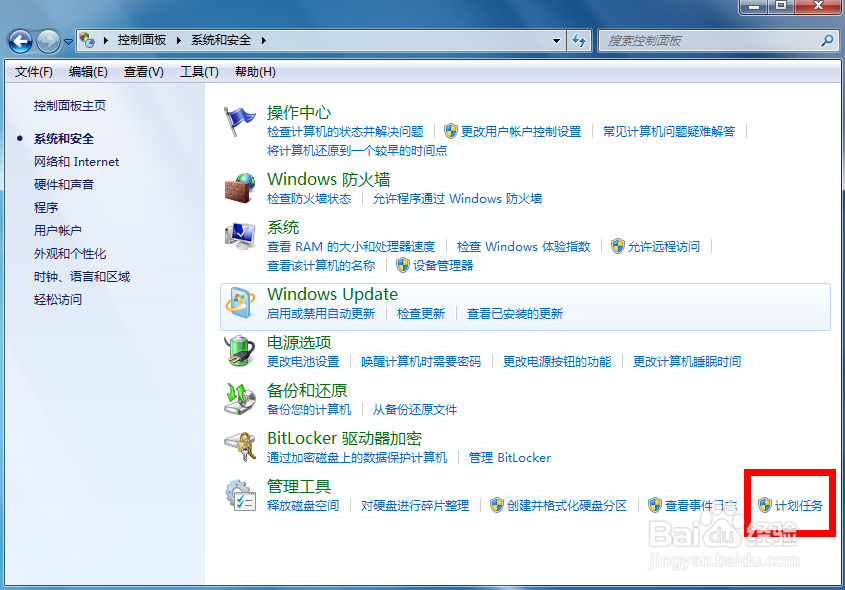The width and height of the screenshot is (845, 590).
Task: Click the System computer monitor icon
Action: point(239,236)
